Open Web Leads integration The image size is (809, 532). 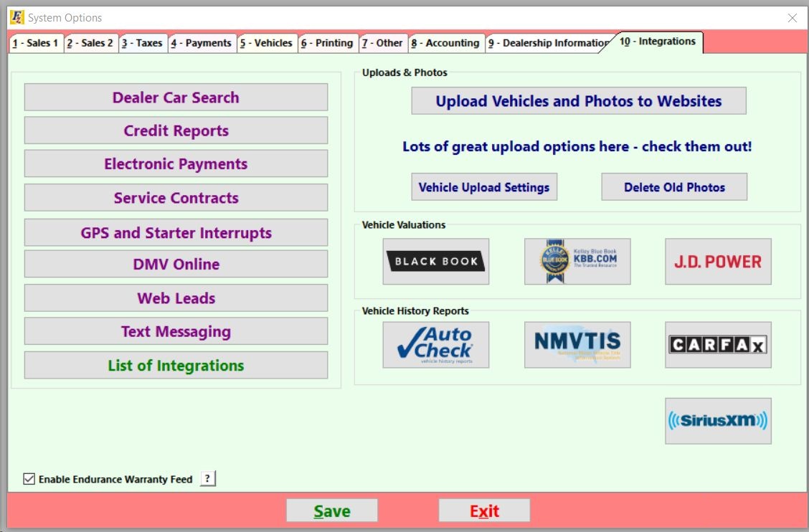coord(176,298)
